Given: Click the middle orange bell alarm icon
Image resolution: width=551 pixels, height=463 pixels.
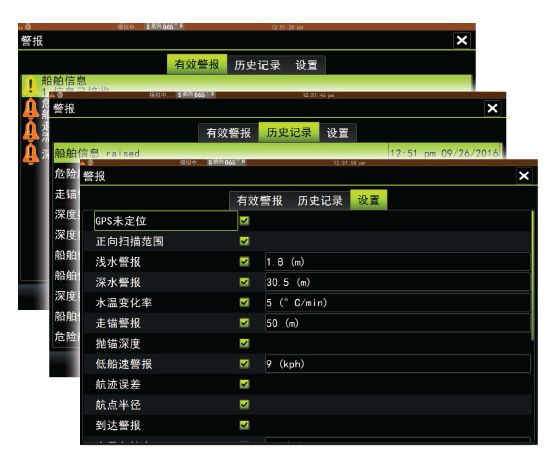Looking at the screenshot, I should coord(31,131).
